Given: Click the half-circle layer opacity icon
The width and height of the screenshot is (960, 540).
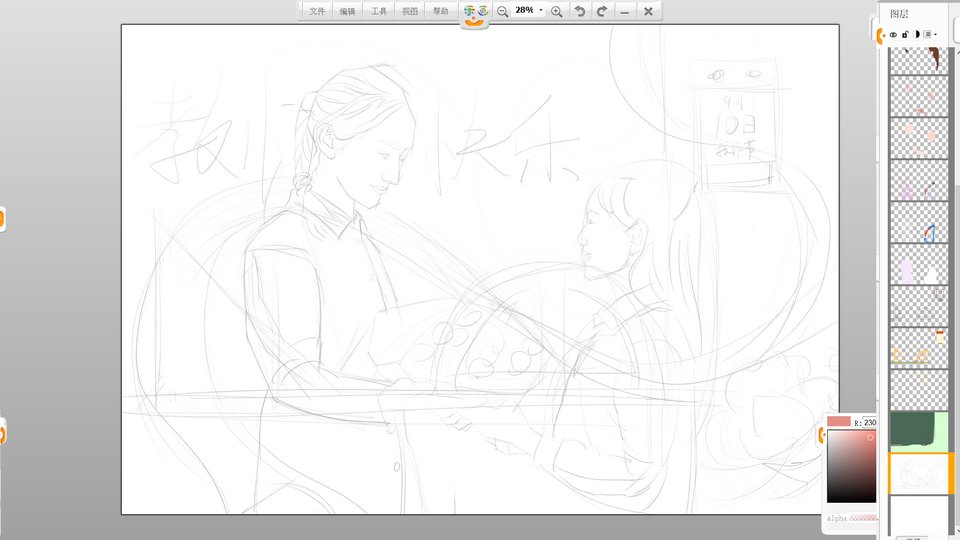Looking at the screenshot, I should tap(916, 34).
